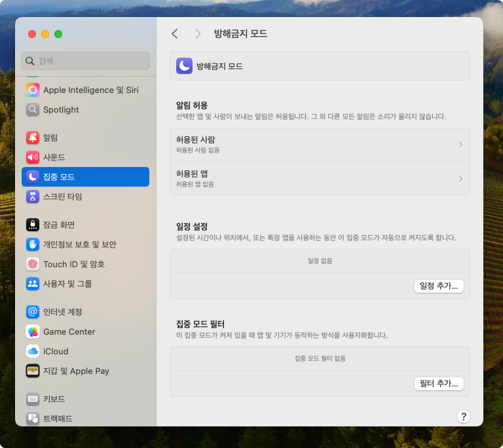Click the 알림 허용 heading
The width and height of the screenshot is (503, 448).
coord(191,105)
